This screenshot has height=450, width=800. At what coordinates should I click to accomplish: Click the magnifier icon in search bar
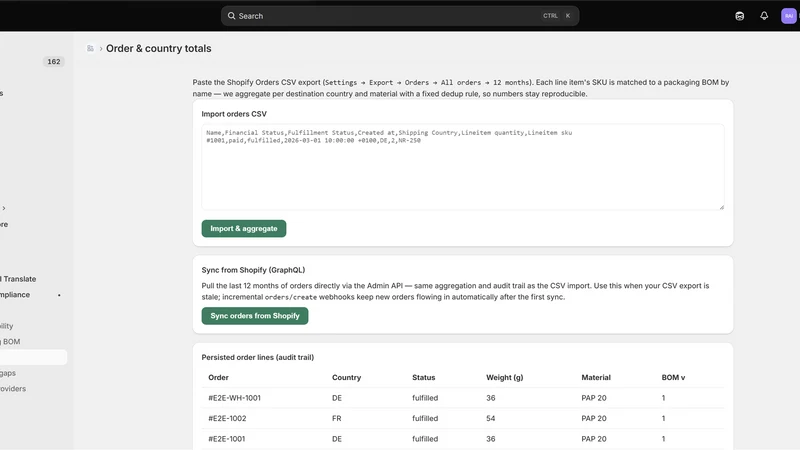point(232,16)
